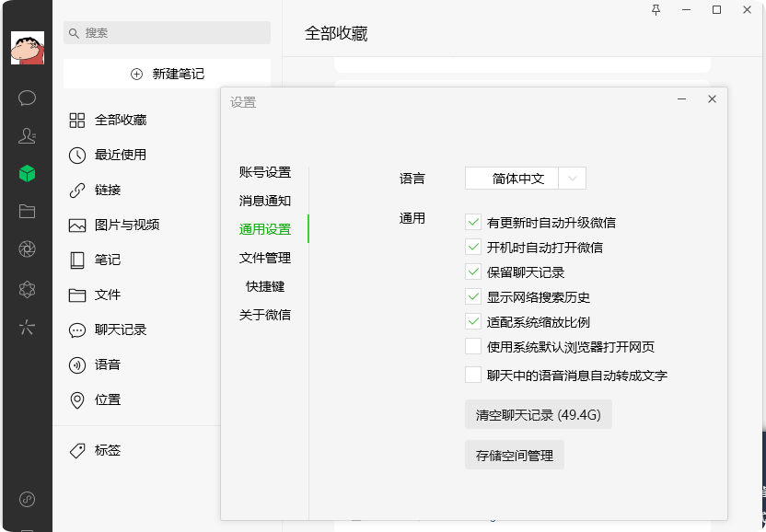Image resolution: width=766 pixels, height=532 pixels.
Task: Pin the main window with pushpin icon
Action: click(x=656, y=10)
